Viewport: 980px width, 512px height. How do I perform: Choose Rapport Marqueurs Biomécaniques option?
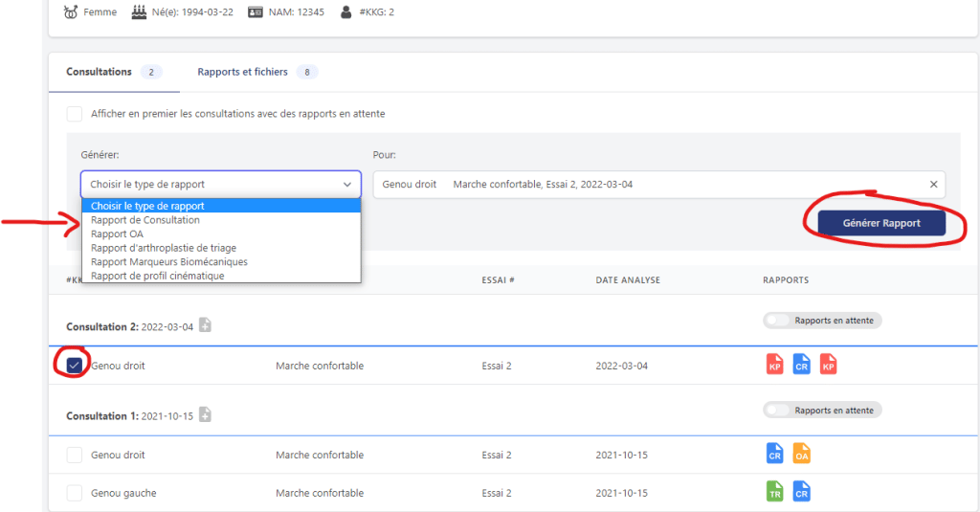(169, 261)
